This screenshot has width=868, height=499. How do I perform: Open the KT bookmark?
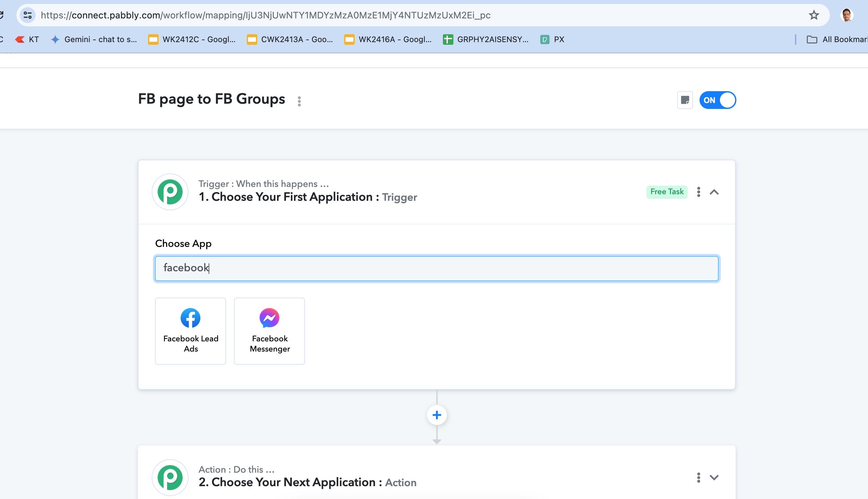tap(27, 39)
